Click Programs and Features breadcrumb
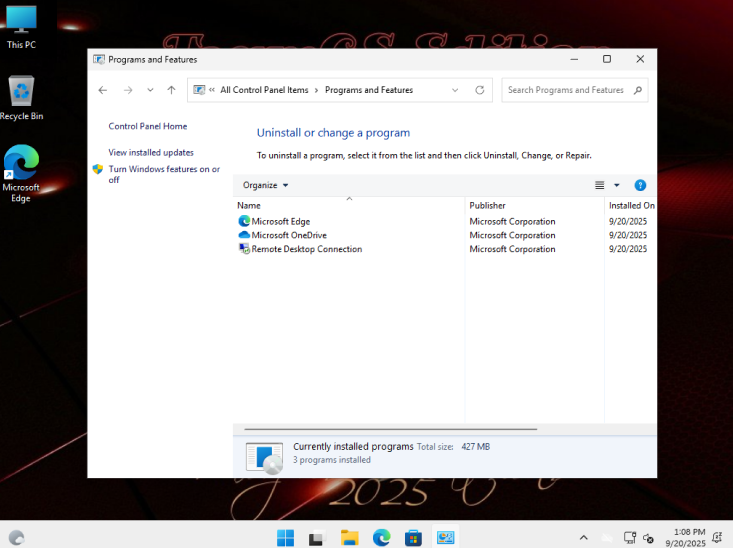733x548 pixels. coord(369,90)
